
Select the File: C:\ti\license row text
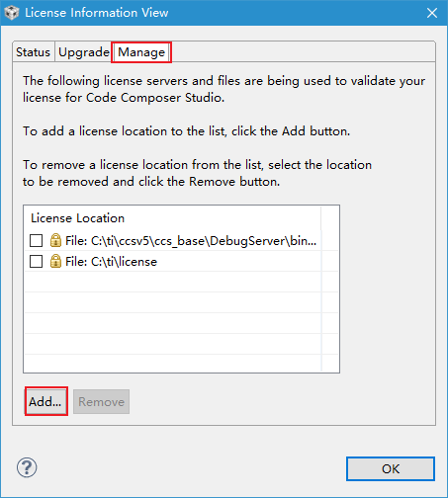(111, 262)
